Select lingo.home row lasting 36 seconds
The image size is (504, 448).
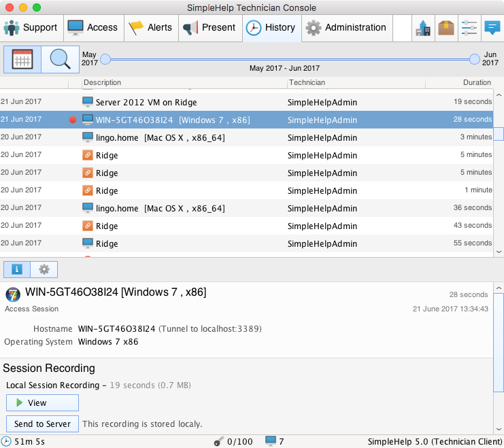tap(246, 208)
